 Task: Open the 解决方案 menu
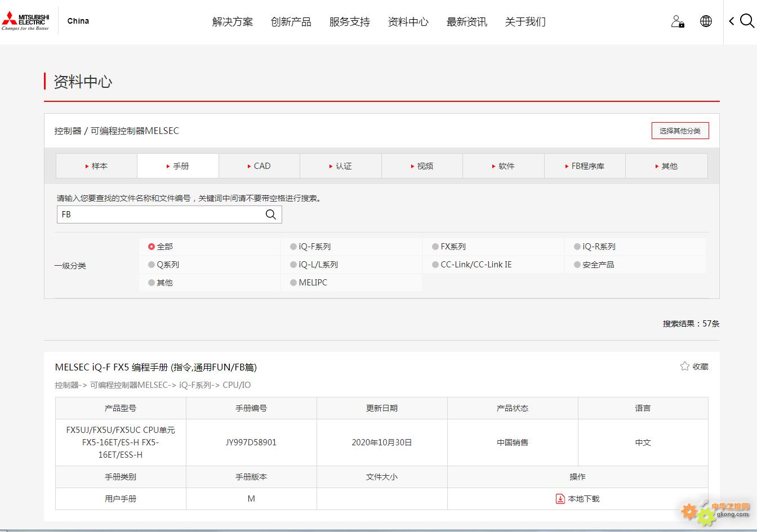233,22
